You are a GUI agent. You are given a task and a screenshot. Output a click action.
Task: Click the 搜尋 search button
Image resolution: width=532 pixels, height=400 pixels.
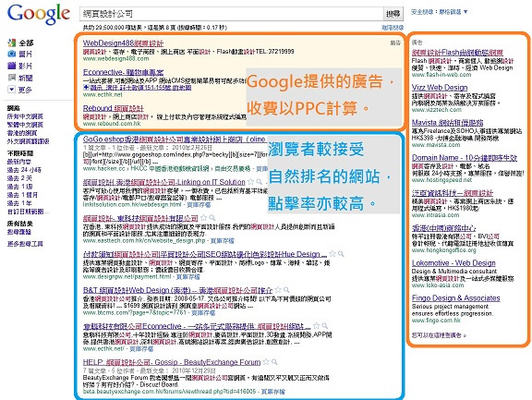(x=393, y=14)
